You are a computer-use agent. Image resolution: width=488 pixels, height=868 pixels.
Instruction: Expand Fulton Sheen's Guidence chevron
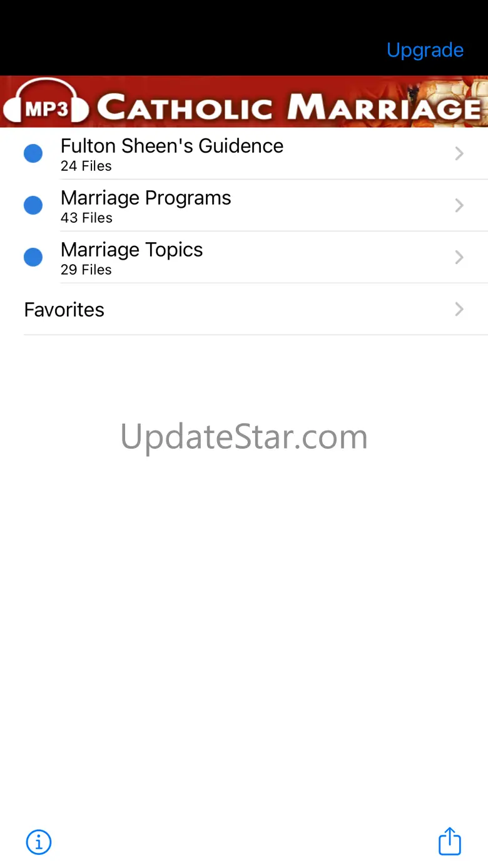tap(459, 153)
